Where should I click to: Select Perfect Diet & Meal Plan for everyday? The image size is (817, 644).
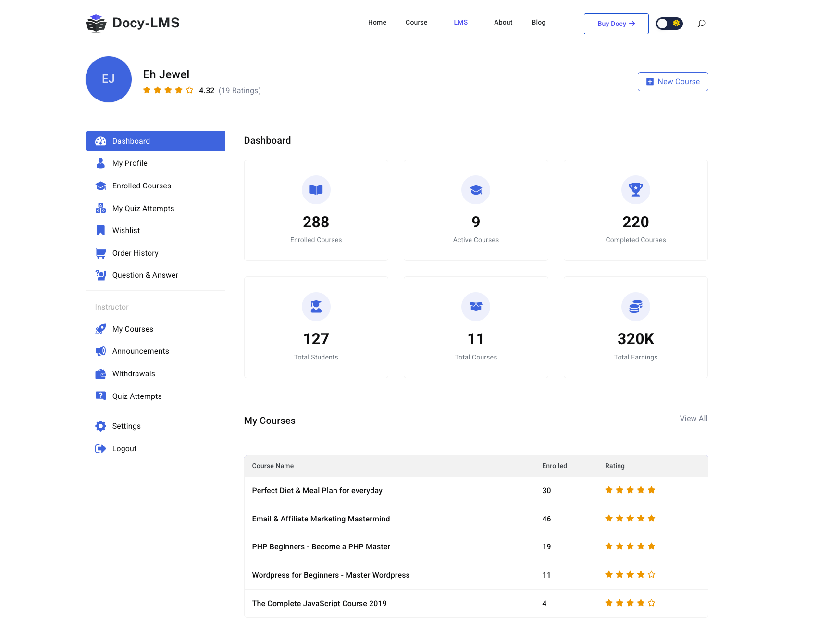click(x=317, y=491)
